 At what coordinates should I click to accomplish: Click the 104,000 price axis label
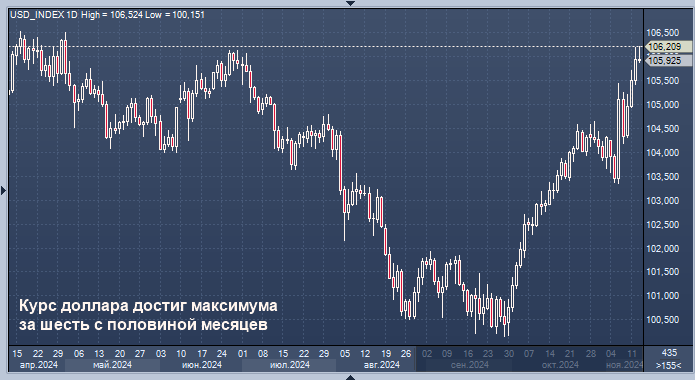pyautogui.click(x=663, y=153)
